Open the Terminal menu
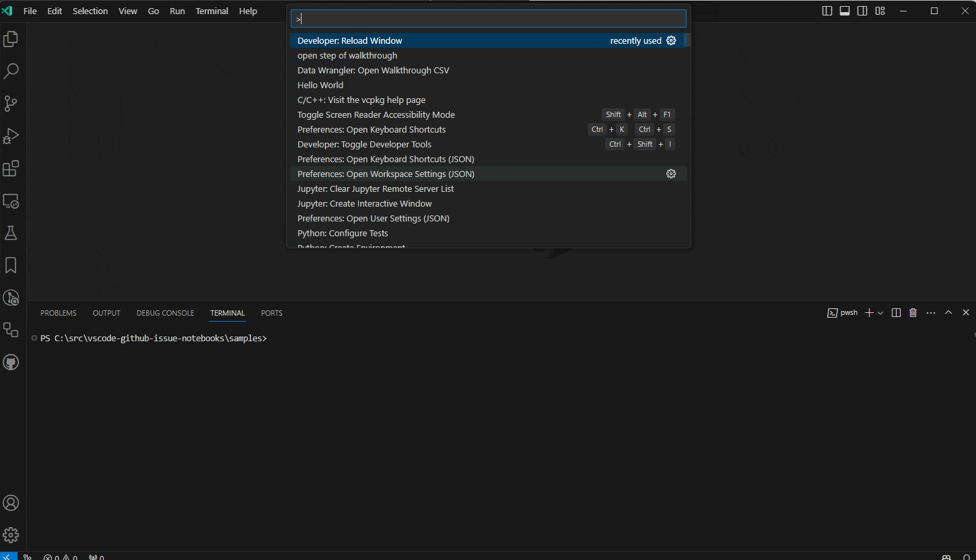This screenshot has height=560, width=976. point(211,11)
